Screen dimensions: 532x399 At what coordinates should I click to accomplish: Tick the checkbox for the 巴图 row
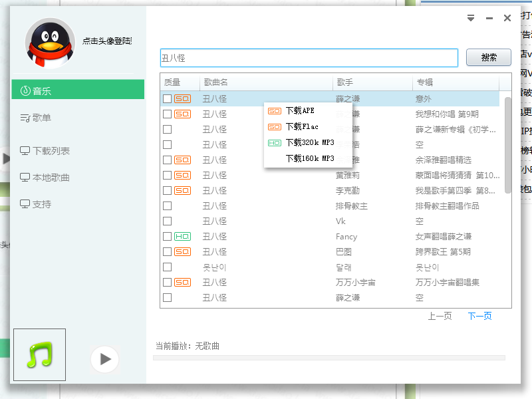tap(168, 251)
